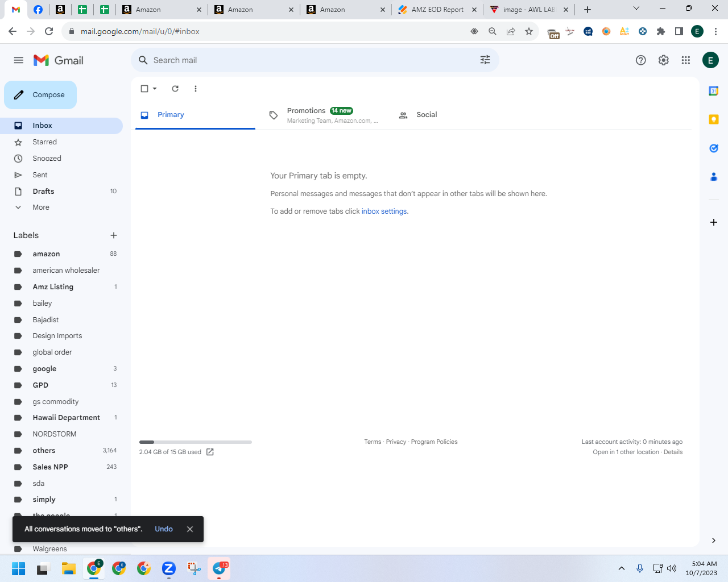Open Telegram from the taskbar
This screenshot has width=728, height=582.
tap(219, 568)
